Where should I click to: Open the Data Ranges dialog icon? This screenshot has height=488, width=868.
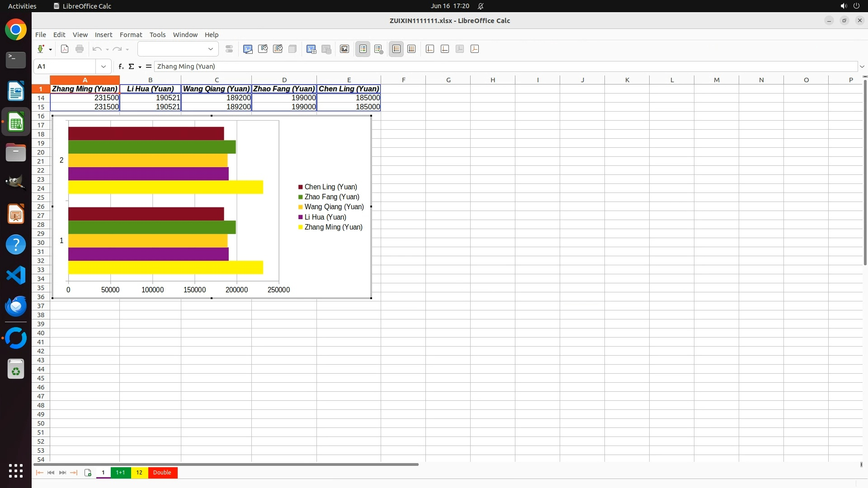pyautogui.click(x=311, y=49)
